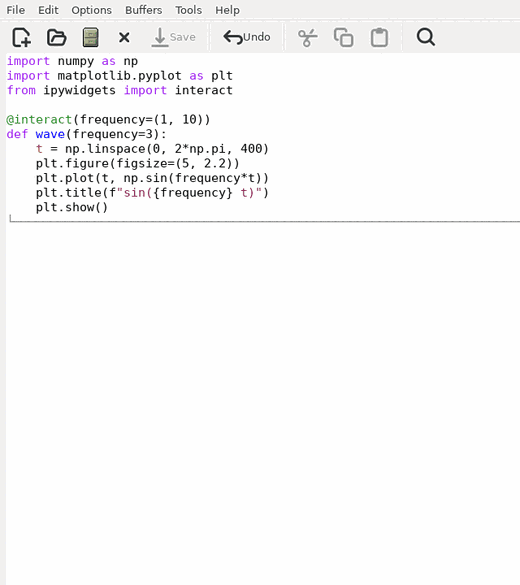Click the 'figsize' argument
Viewport: 520px width, 585px height.
tap(141, 164)
